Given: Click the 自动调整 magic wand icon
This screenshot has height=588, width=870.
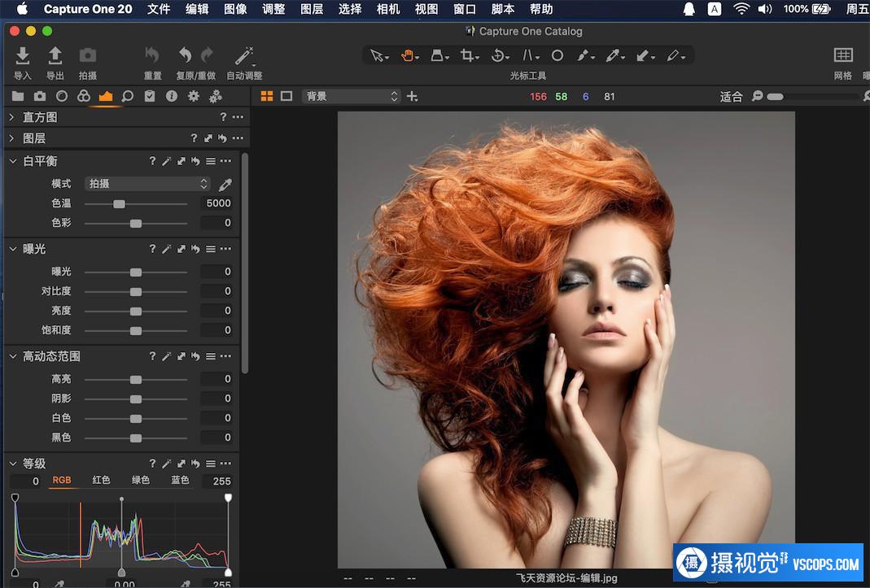Looking at the screenshot, I should click(x=244, y=55).
